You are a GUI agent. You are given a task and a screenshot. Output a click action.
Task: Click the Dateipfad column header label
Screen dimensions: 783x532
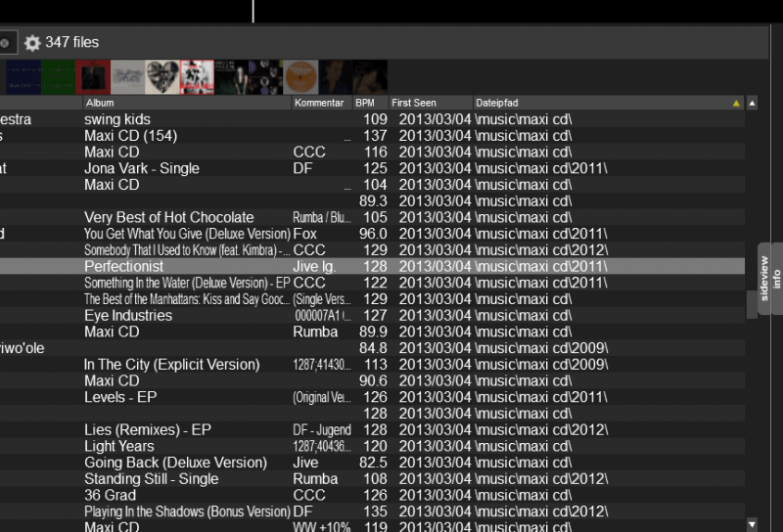point(497,103)
